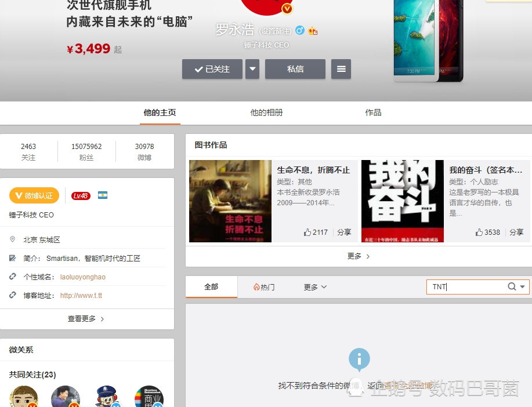Like the book with 3538 thumbs-up

[x=487, y=232]
